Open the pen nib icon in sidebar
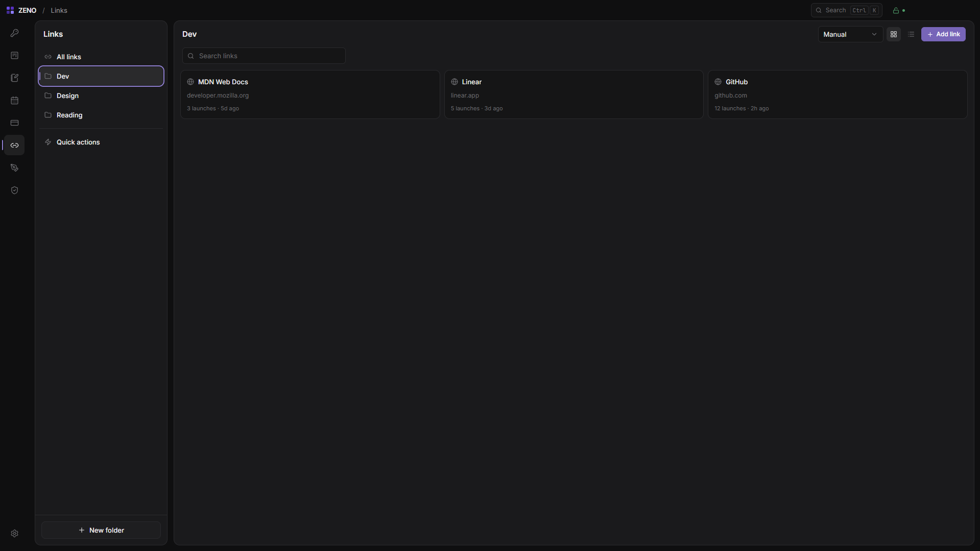 14,168
